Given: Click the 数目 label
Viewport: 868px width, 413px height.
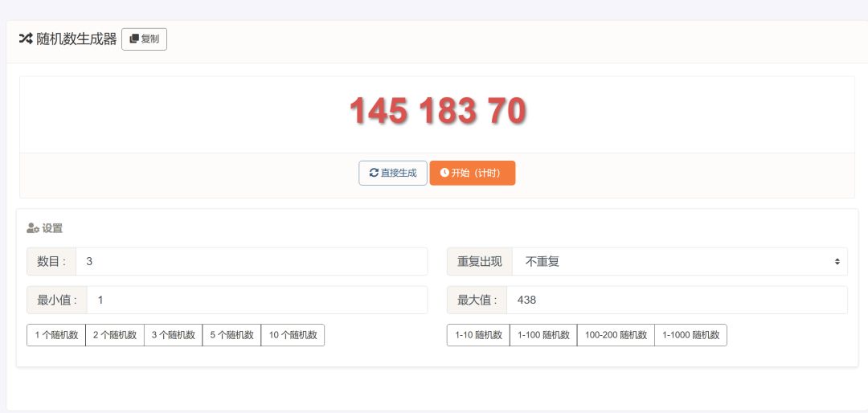Looking at the screenshot, I should pos(51,261).
